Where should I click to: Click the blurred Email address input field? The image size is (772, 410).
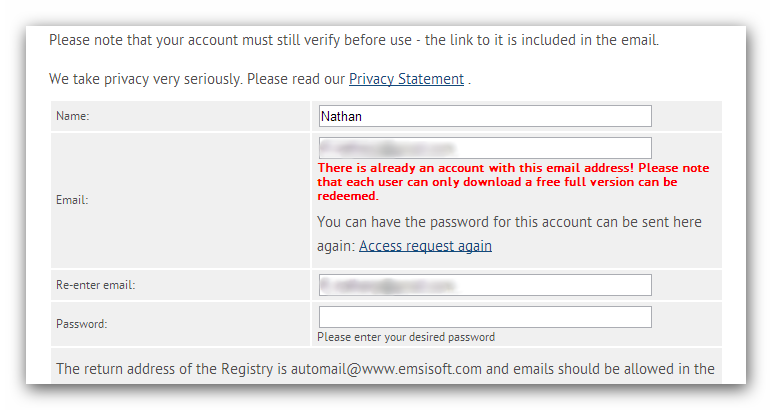tap(485, 148)
